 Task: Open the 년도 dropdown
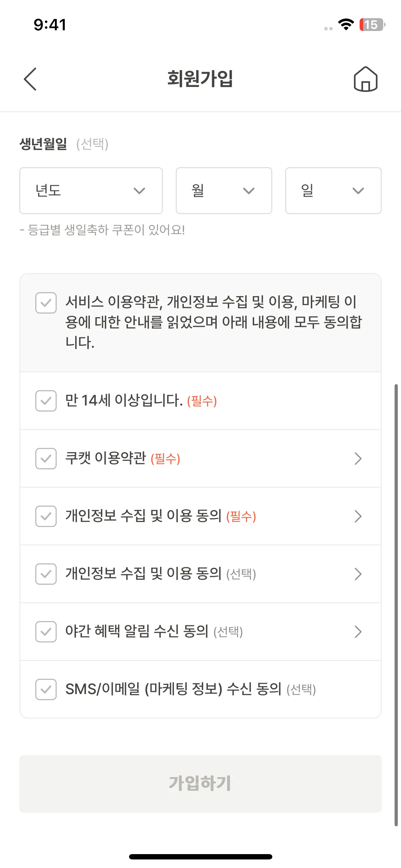pos(91,191)
